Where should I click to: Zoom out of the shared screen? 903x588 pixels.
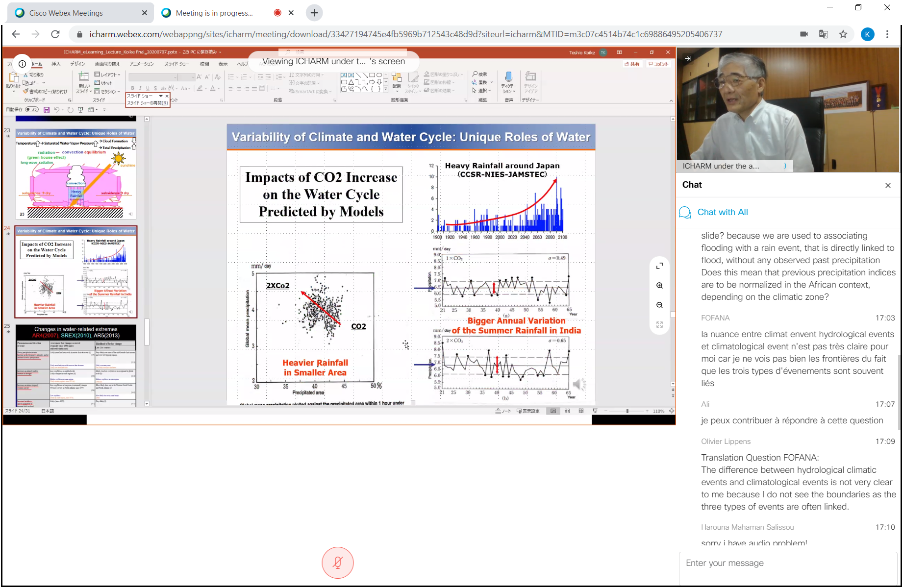click(659, 305)
